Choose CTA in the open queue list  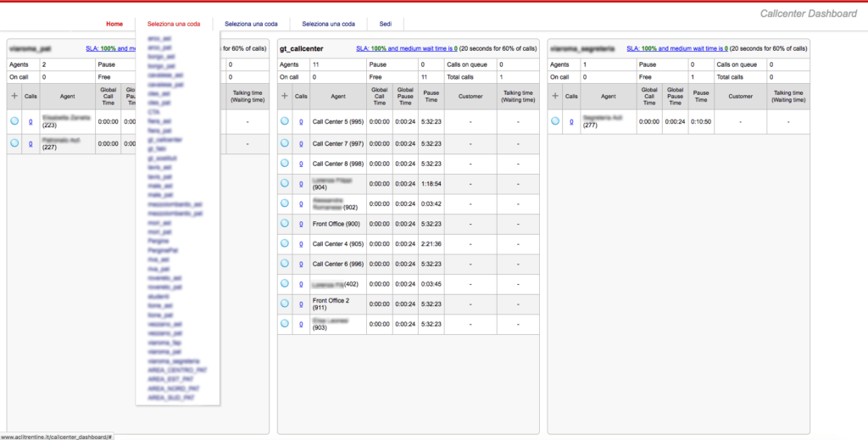pos(153,112)
